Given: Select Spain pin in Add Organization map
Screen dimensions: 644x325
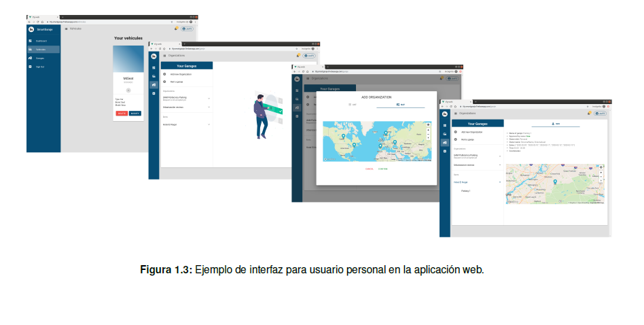Looking at the screenshot, I should [x=380, y=146].
